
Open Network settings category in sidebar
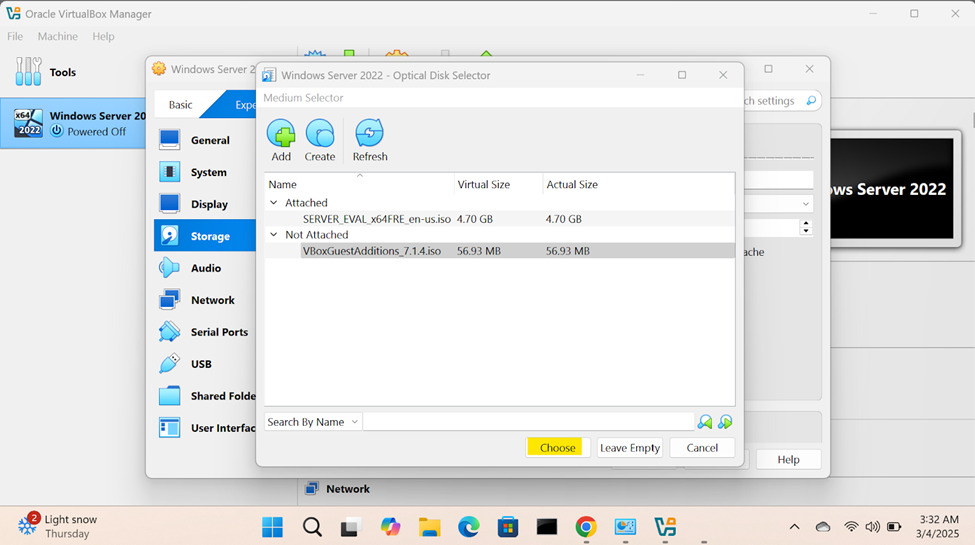205,300
